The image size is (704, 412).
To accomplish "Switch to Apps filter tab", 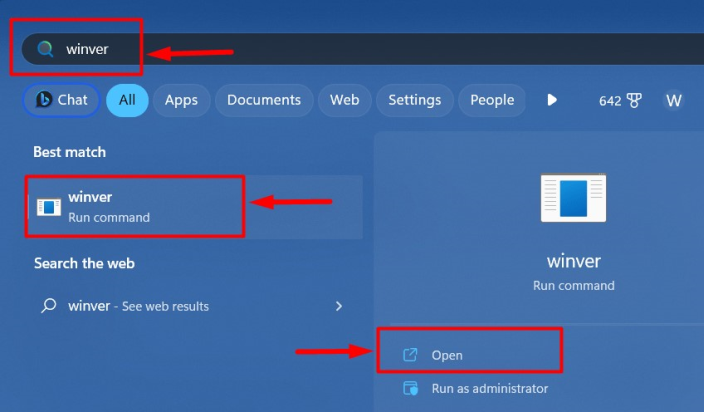I will point(181,100).
